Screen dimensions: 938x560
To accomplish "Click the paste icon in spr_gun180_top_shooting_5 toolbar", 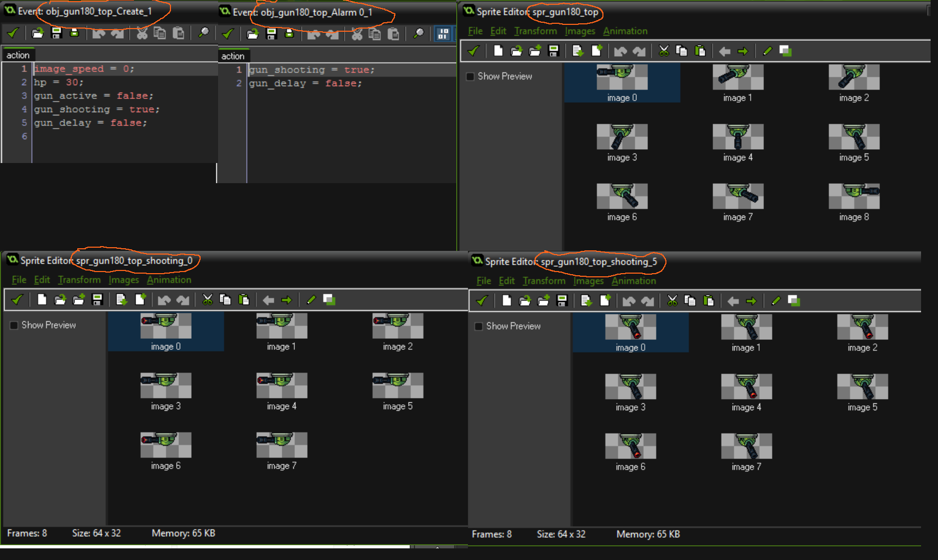I will click(x=708, y=301).
